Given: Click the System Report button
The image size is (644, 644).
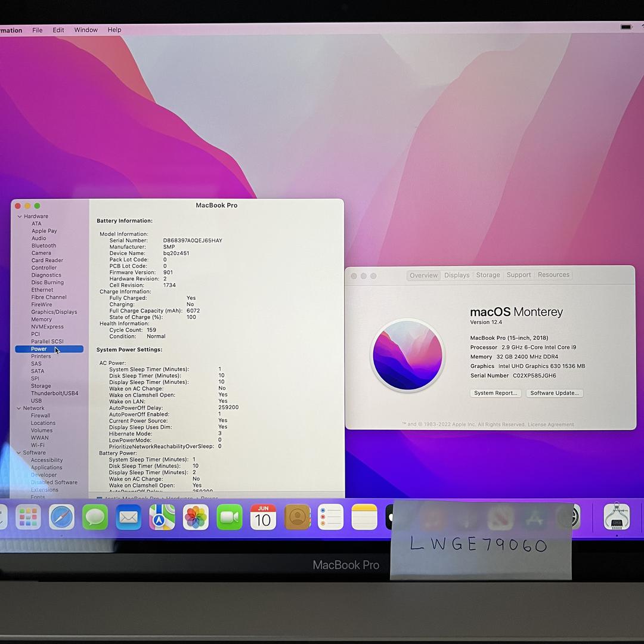Looking at the screenshot, I should pyautogui.click(x=496, y=393).
